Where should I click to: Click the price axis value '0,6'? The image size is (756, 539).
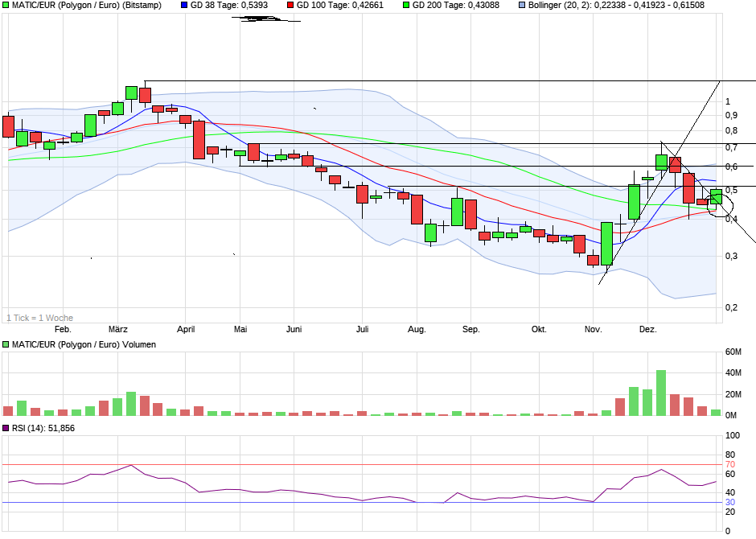(x=731, y=167)
